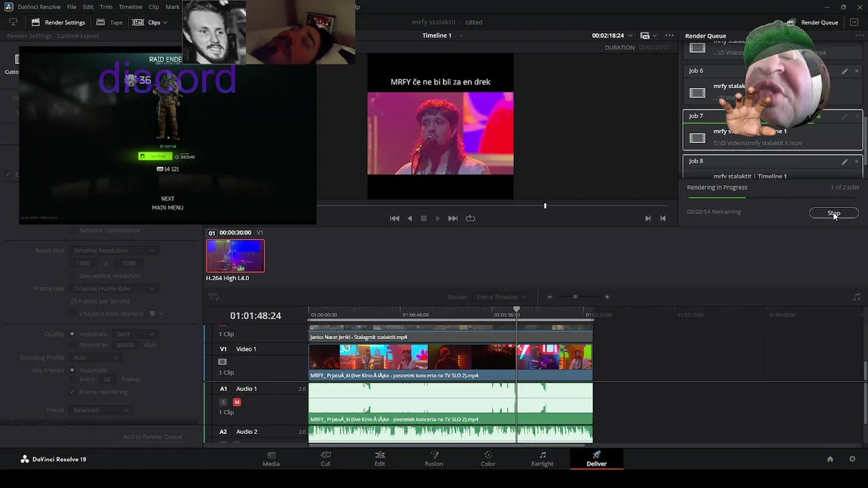Adjust the timeline zoom slider handle
The height and width of the screenshot is (488, 868).
(575, 297)
